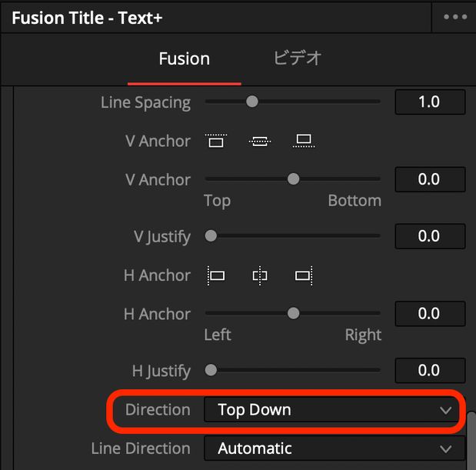
Task: Open the Line Direction dropdown showing Automatic
Action: click(x=335, y=448)
